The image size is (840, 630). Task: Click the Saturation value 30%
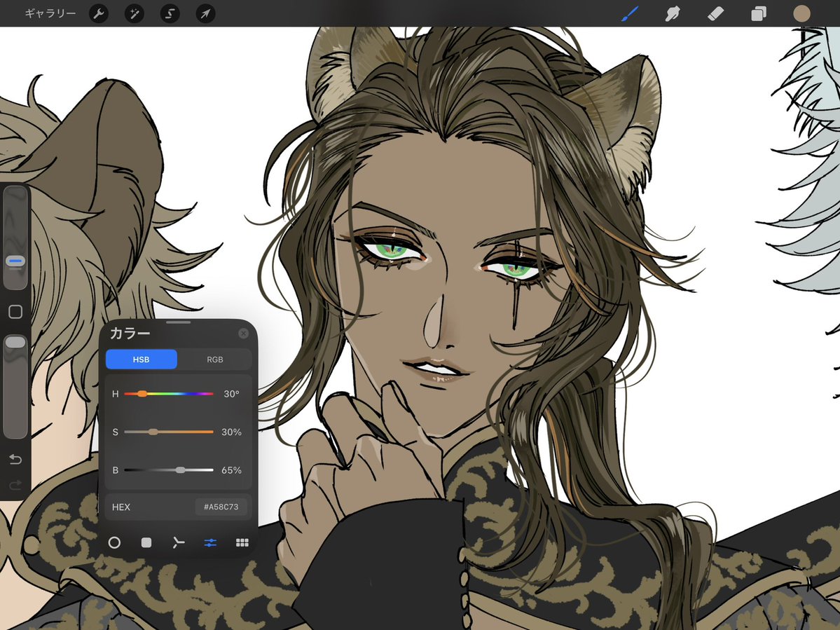pos(231,432)
